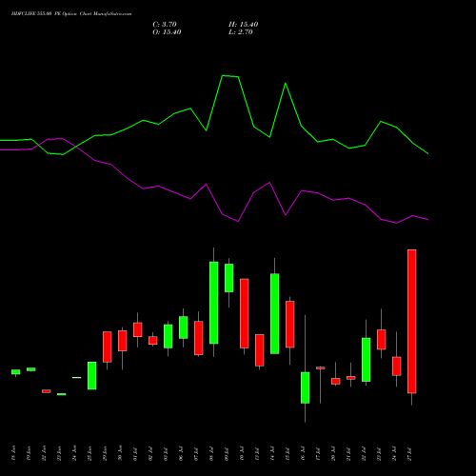The image size is (476, 476).
Task: Click the green candle for 06 Jul
Action: click(184, 327)
